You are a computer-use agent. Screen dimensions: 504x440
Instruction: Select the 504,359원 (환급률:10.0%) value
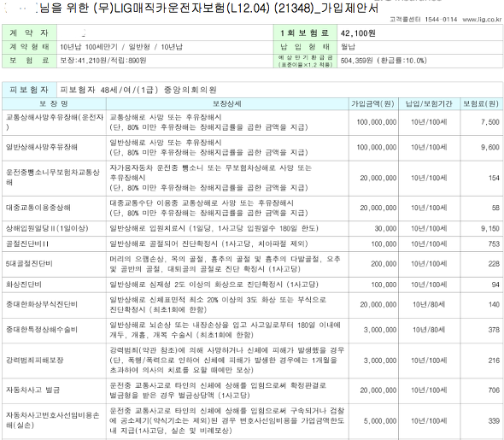pos(384,61)
